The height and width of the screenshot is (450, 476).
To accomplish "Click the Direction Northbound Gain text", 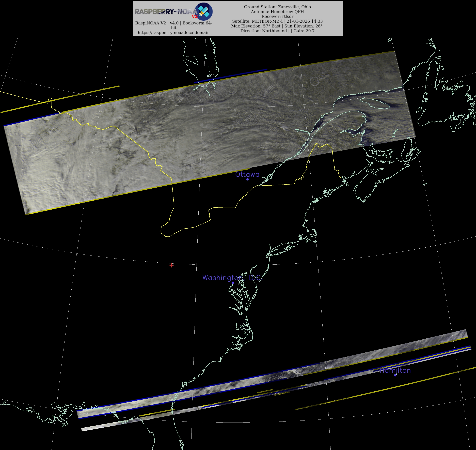I will (277, 31).
